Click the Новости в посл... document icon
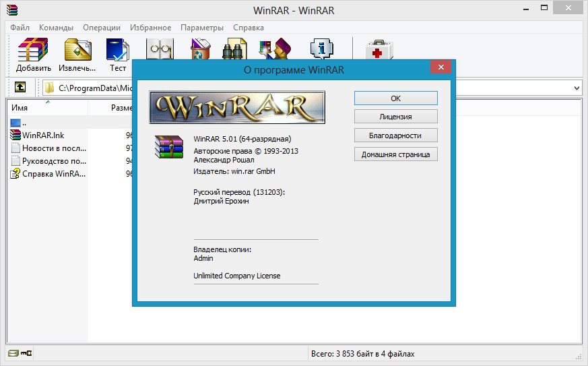Viewport: 588px width, 366px height. tap(15, 148)
